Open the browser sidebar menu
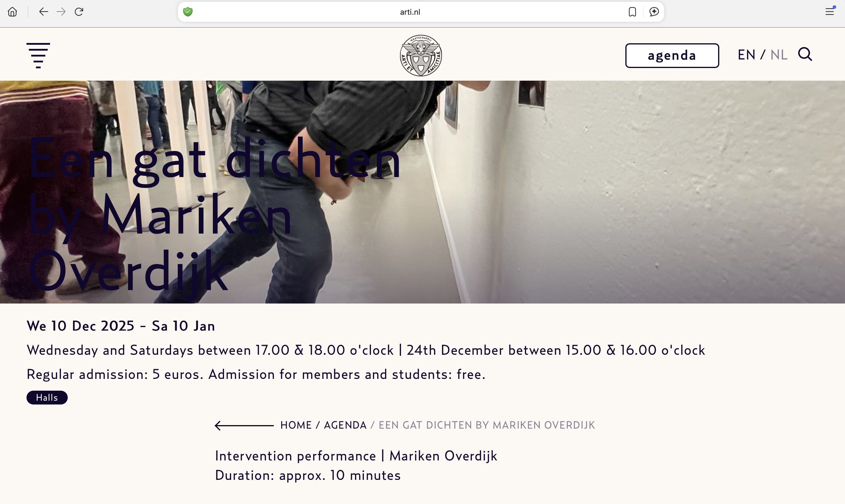845x504 pixels. point(830,11)
